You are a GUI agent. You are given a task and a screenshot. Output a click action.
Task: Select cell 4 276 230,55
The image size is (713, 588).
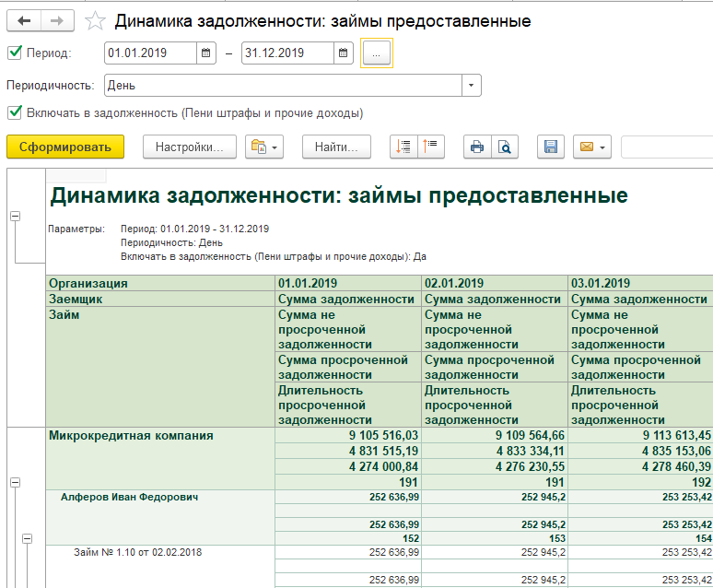[495, 466]
